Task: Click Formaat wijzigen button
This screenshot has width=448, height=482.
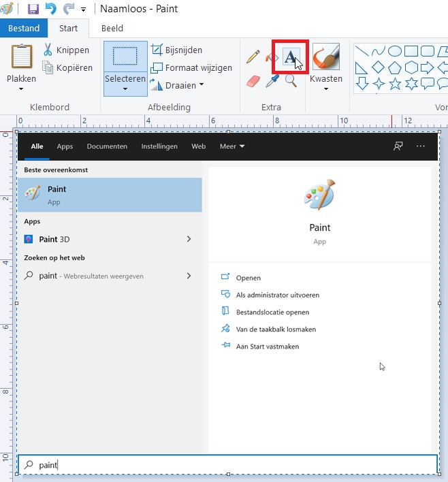Action: click(191, 67)
